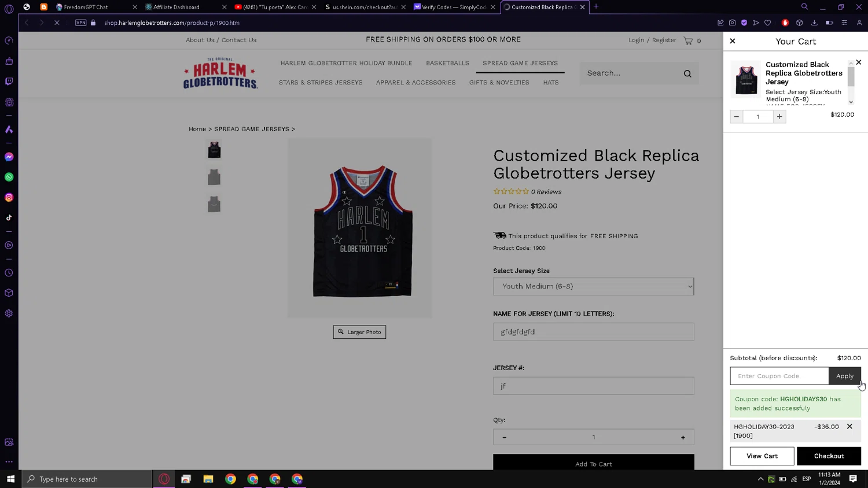Screen dimensions: 868x488
Task: Click the Apply coupon button
Action: tap(844, 376)
